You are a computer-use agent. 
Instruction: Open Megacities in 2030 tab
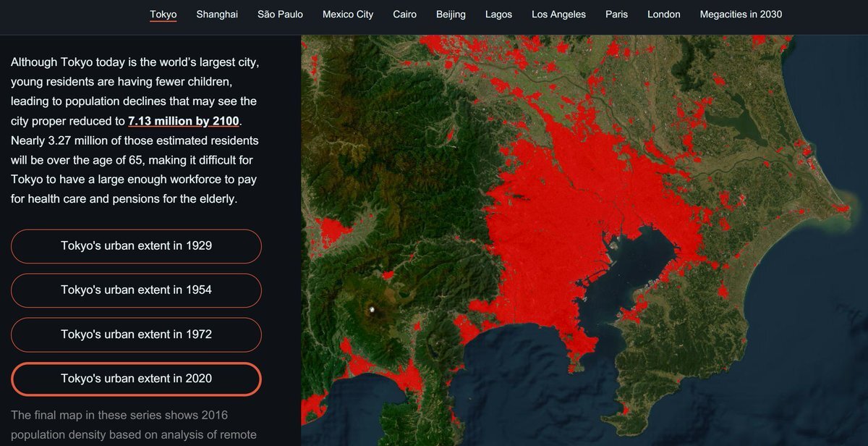click(x=741, y=14)
